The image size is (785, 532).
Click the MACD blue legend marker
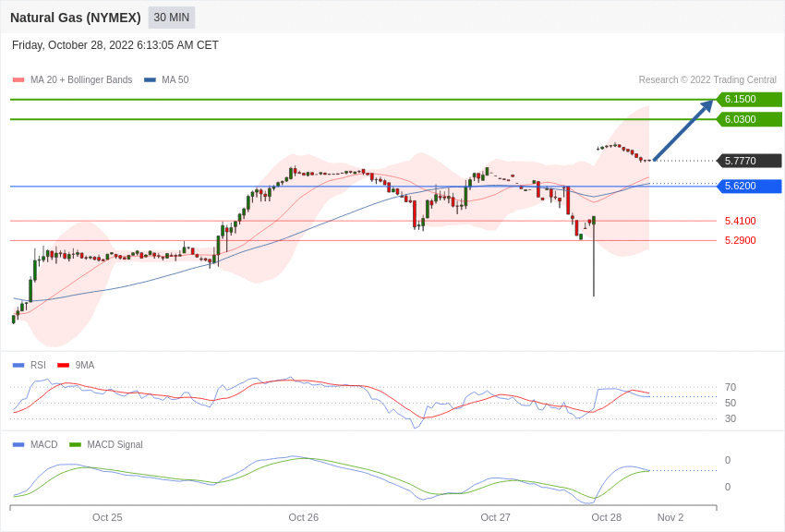[18, 445]
